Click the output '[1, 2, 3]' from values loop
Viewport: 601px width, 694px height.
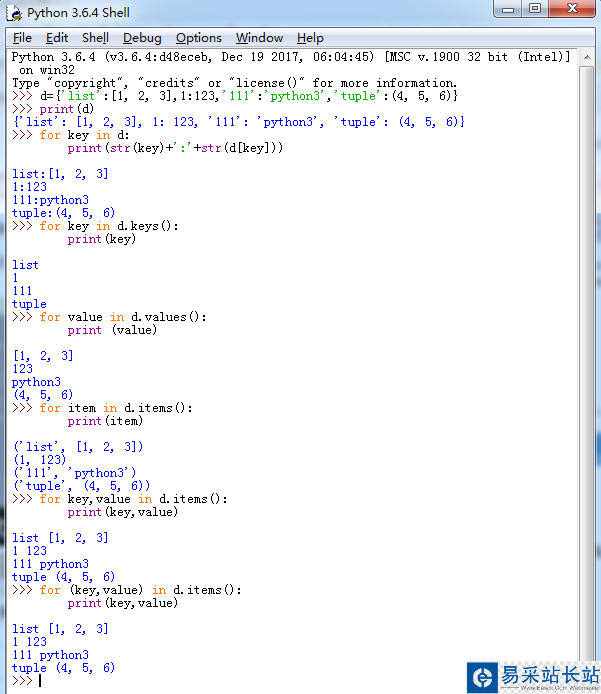[43, 356]
